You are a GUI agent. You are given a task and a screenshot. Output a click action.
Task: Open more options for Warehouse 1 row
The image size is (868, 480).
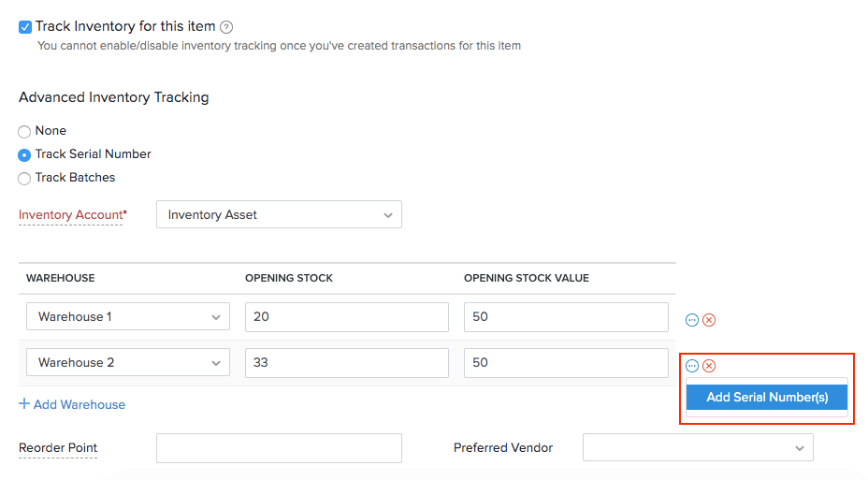(692, 320)
